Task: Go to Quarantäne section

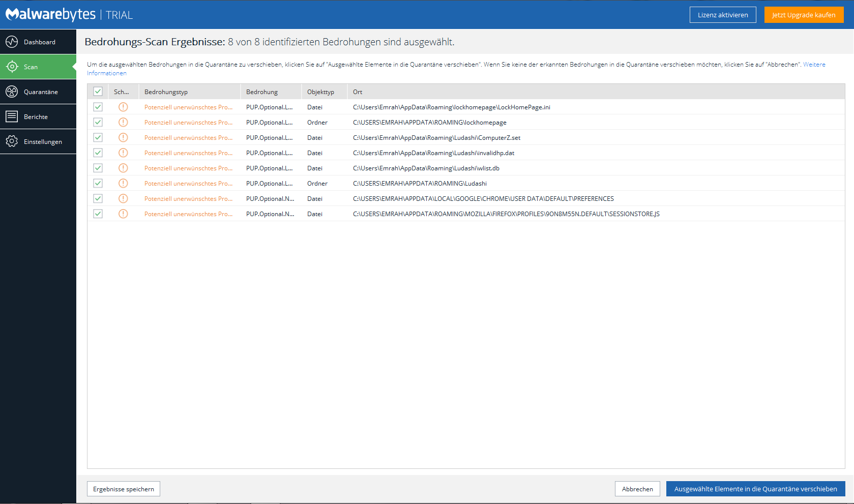Action: pyautogui.click(x=38, y=92)
